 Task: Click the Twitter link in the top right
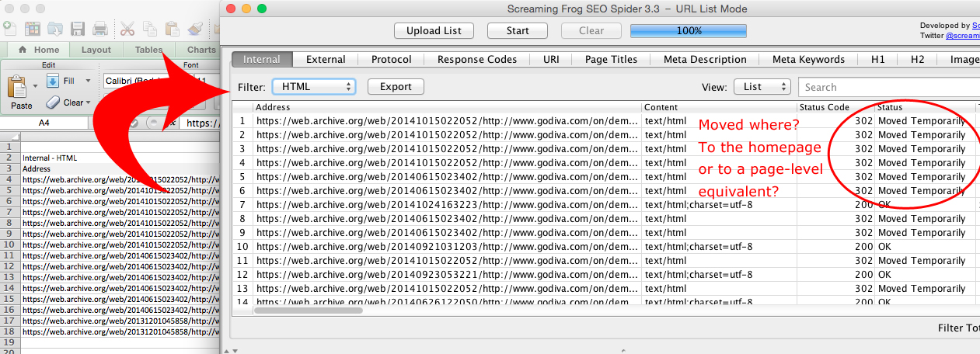[x=962, y=36]
